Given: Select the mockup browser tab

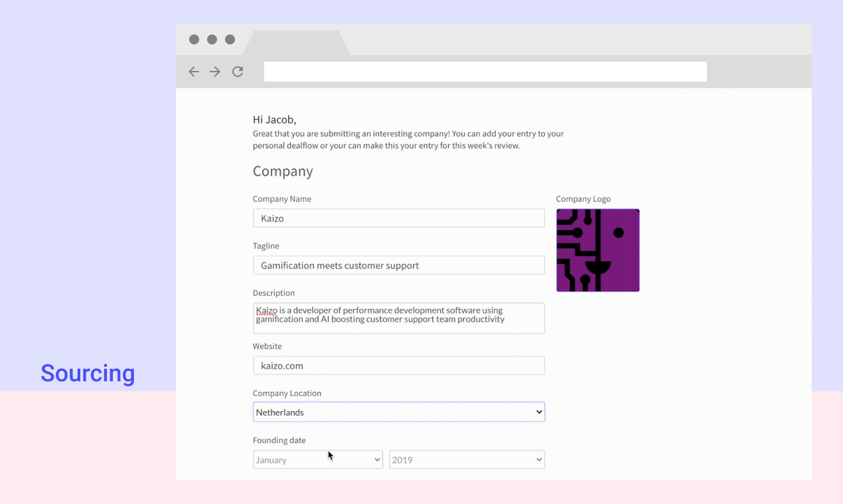Looking at the screenshot, I should [x=296, y=43].
